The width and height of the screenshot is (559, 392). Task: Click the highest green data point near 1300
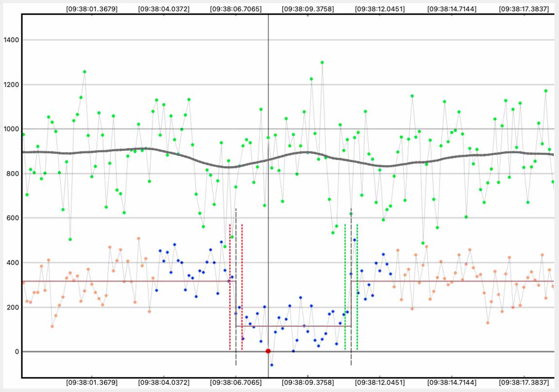(322, 63)
